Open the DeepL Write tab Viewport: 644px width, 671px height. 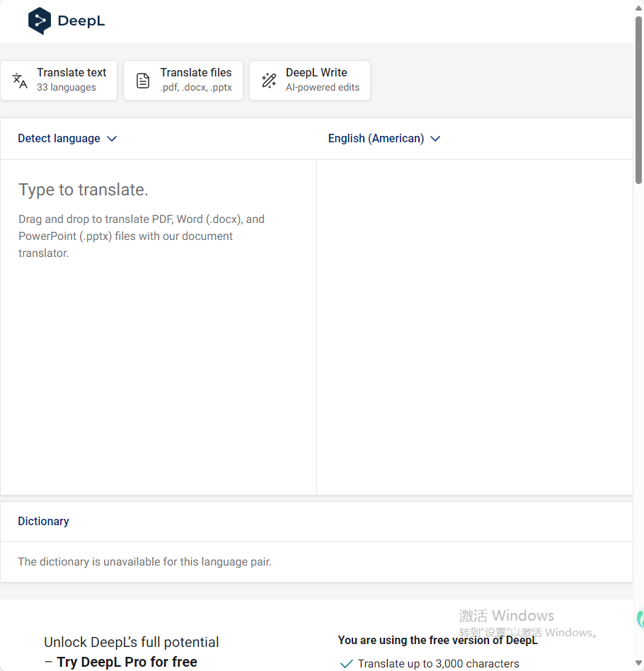(310, 81)
